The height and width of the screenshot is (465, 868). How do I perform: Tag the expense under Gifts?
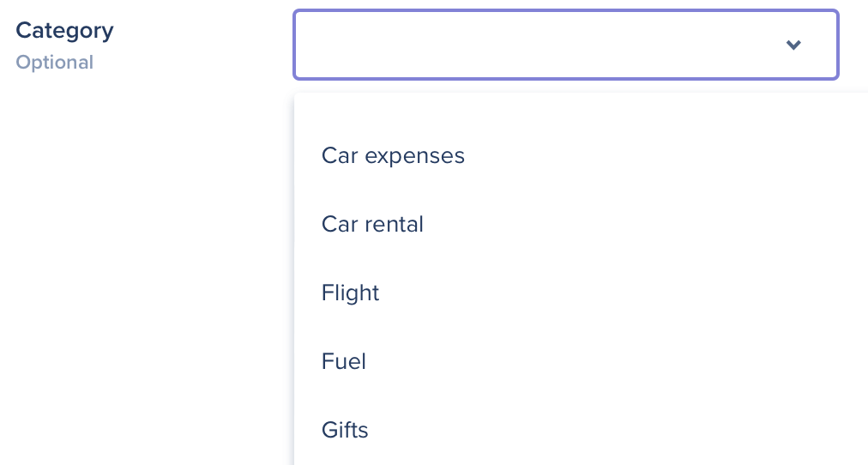coord(345,430)
